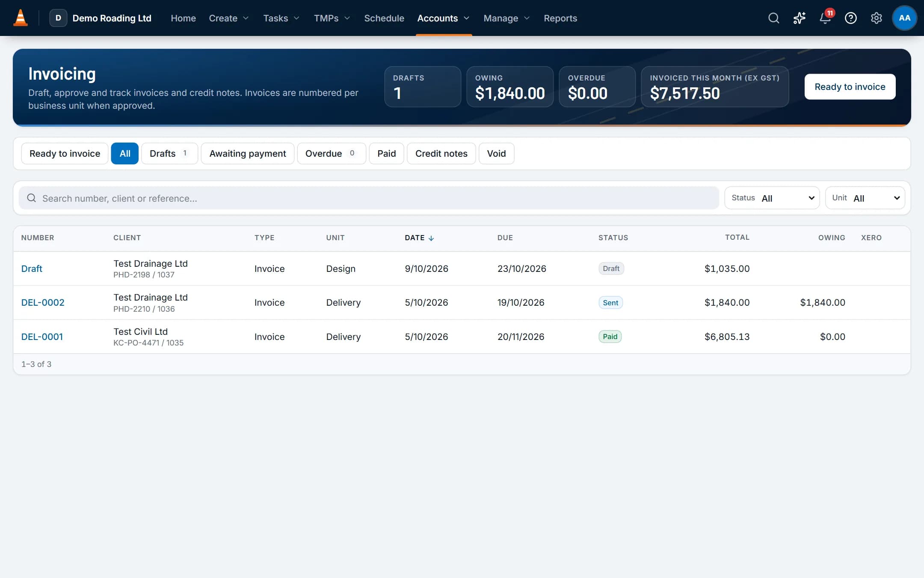This screenshot has height=578, width=924.
Task: Click the Owing $1,840.00 summary card
Action: click(x=509, y=86)
